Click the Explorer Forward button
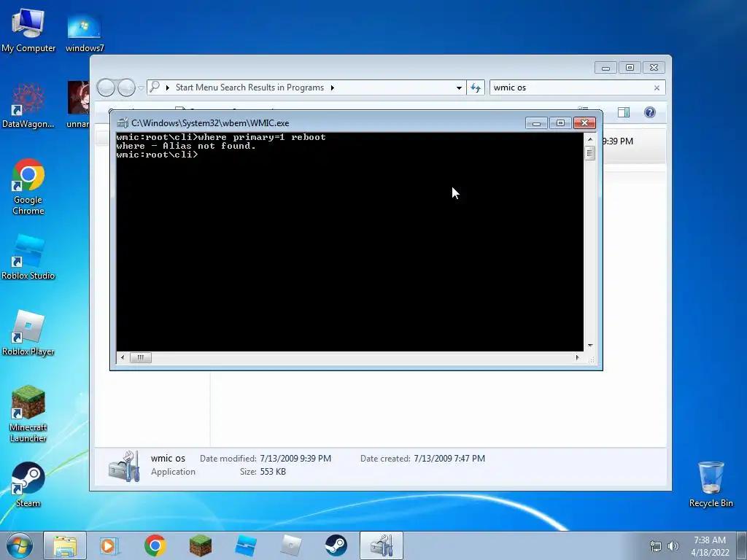 (126, 87)
